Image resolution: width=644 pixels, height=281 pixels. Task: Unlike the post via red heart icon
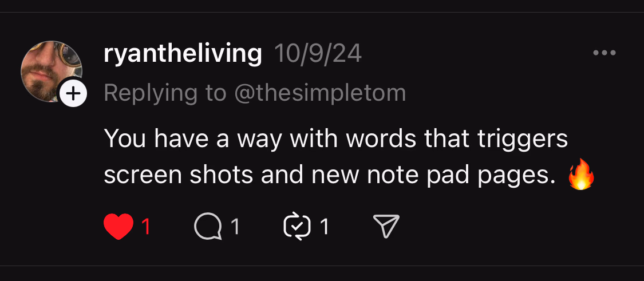coord(118,227)
